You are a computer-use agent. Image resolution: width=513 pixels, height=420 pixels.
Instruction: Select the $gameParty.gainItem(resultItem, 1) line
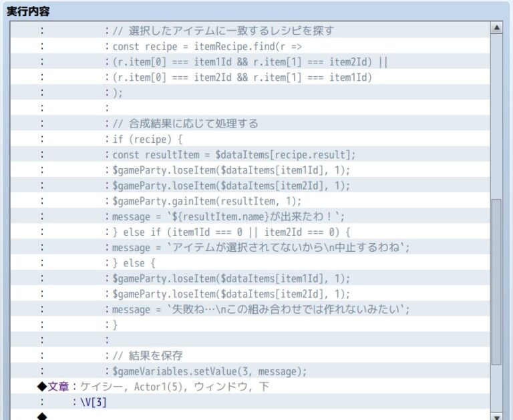207,201
